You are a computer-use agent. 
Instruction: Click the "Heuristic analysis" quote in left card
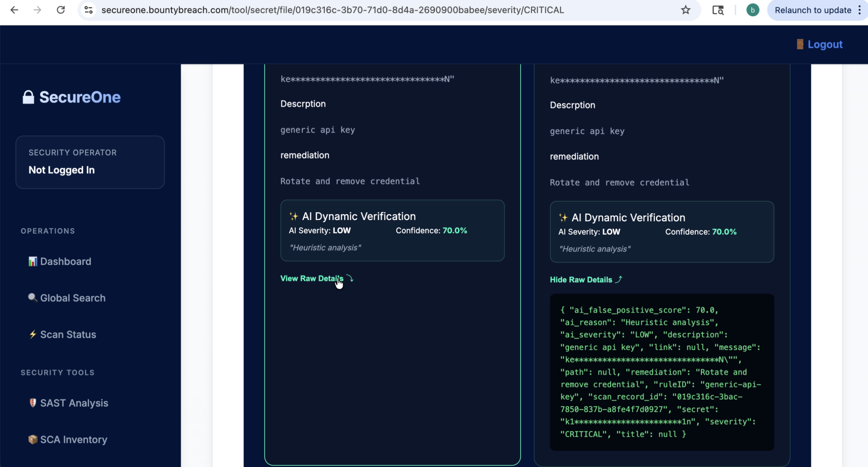tap(325, 248)
